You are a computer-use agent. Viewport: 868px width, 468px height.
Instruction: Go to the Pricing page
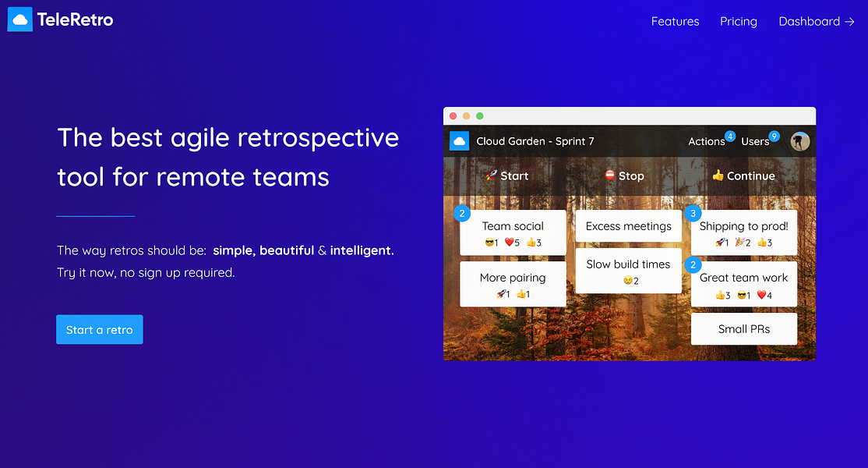pyautogui.click(x=739, y=22)
